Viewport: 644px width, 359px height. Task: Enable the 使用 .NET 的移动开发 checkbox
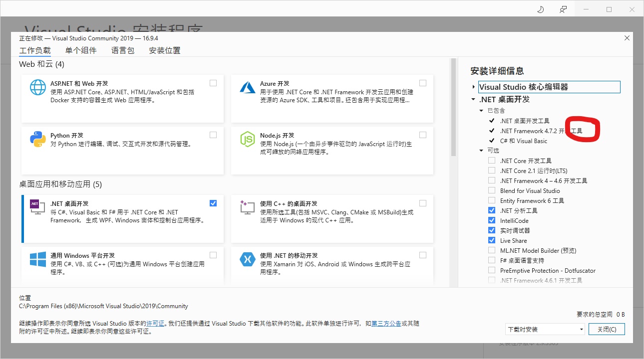click(x=423, y=255)
